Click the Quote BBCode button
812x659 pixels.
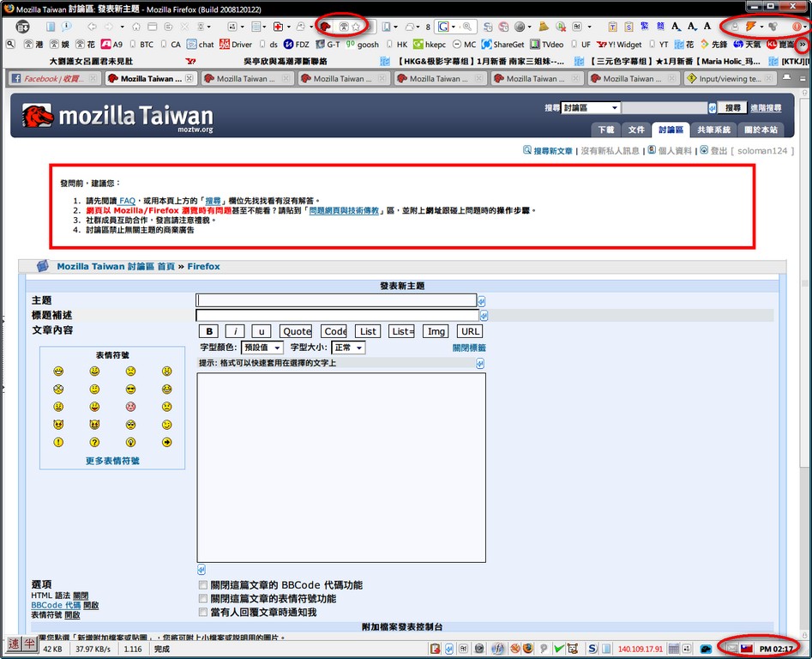pyautogui.click(x=296, y=331)
